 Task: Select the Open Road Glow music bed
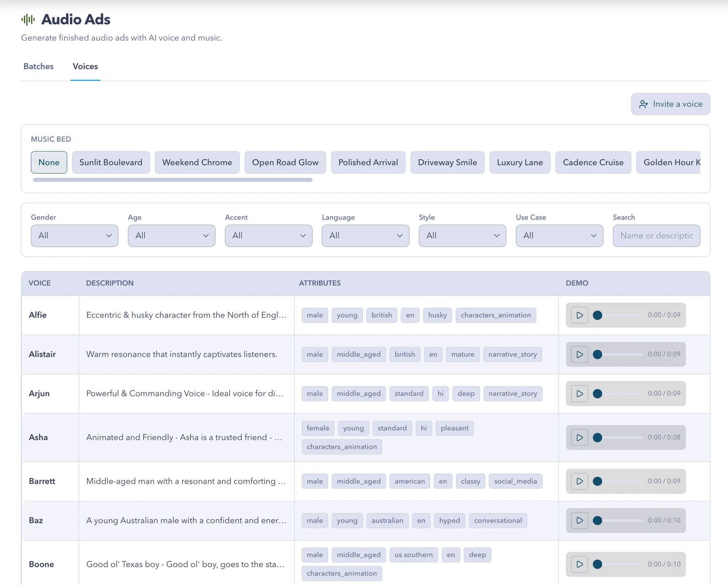tap(285, 162)
